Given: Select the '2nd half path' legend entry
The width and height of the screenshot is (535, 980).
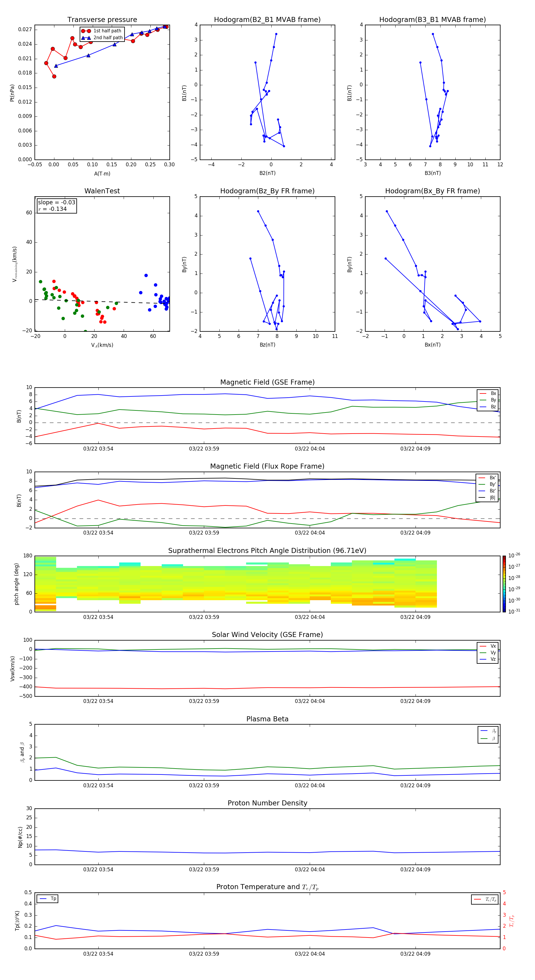Looking at the screenshot, I should point(102,38).
